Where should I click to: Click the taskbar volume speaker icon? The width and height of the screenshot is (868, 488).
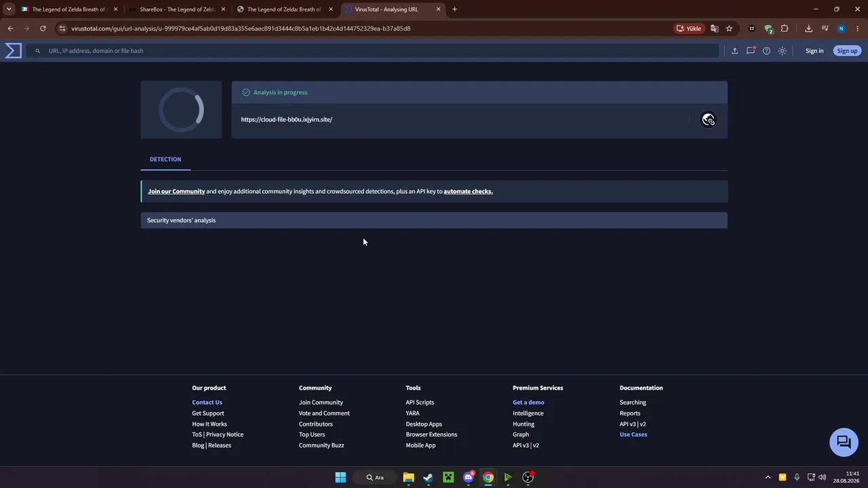pos(823,477)
